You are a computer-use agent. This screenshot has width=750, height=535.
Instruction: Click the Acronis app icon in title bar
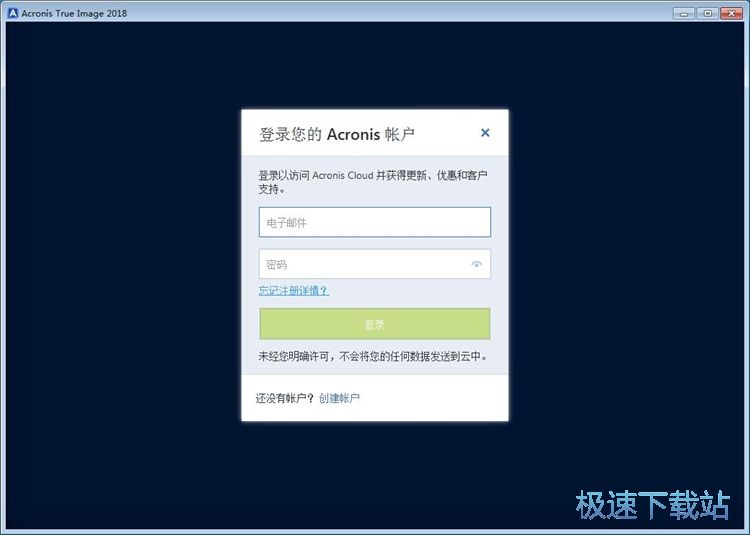(x=13, y=13)
